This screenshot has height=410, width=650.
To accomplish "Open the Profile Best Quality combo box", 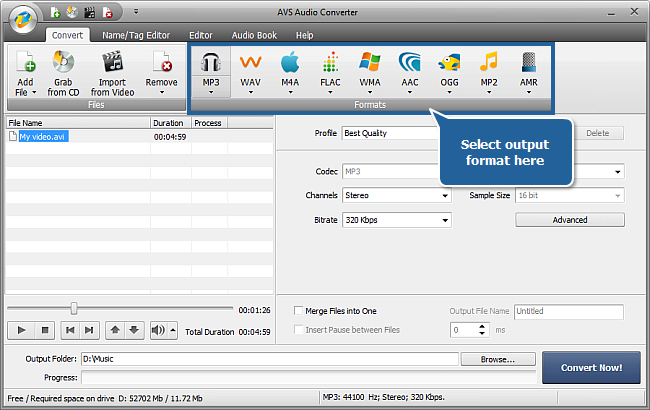I will (x=390, y=133).
